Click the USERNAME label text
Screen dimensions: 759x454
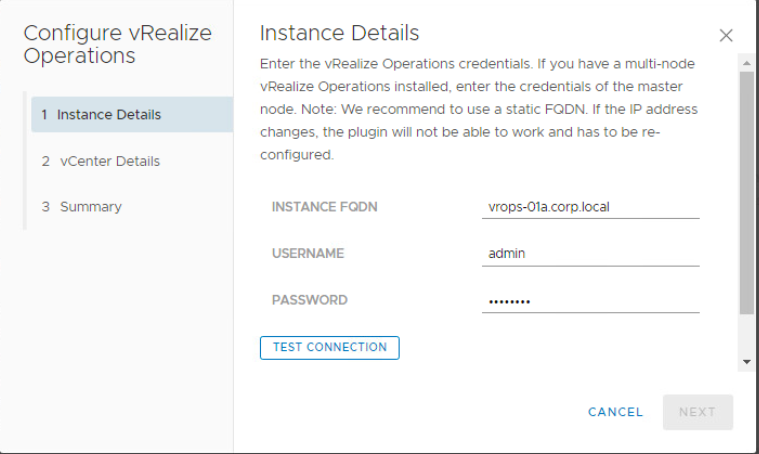point(308,254)
